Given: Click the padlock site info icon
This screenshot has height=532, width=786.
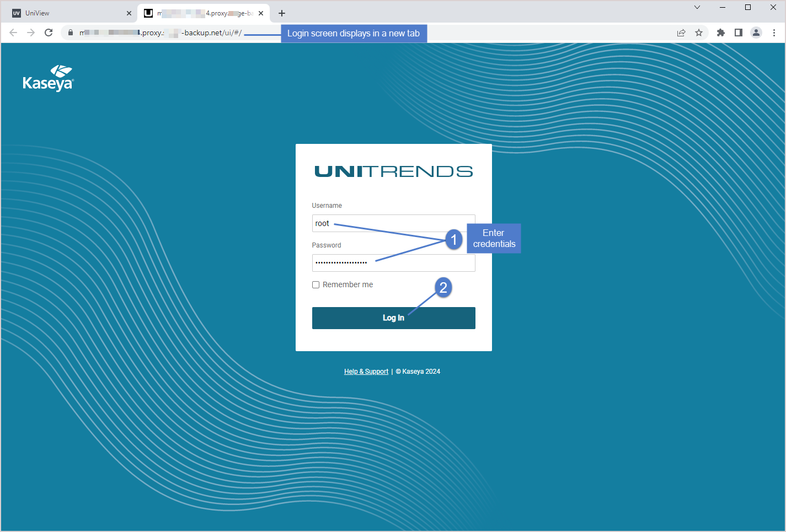Looking at the screenshot, I should [x=71, y=33].
